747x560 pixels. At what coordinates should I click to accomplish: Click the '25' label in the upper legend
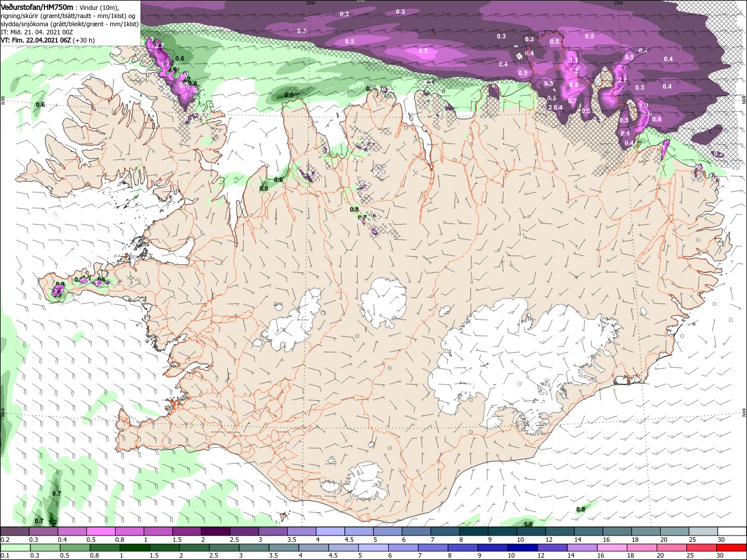693,540
